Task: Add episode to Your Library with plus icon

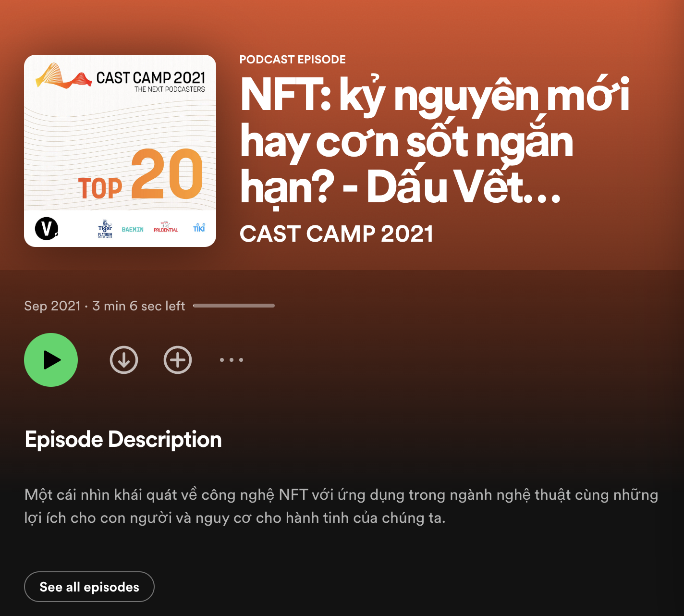Action: (178, 360)
